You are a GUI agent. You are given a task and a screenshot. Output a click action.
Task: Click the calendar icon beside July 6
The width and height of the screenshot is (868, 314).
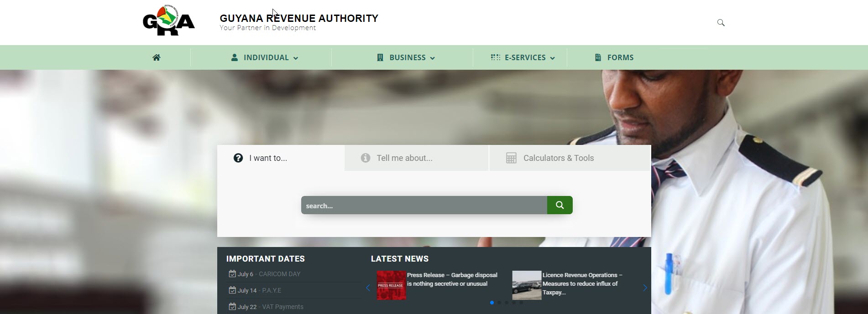point(232,274)
